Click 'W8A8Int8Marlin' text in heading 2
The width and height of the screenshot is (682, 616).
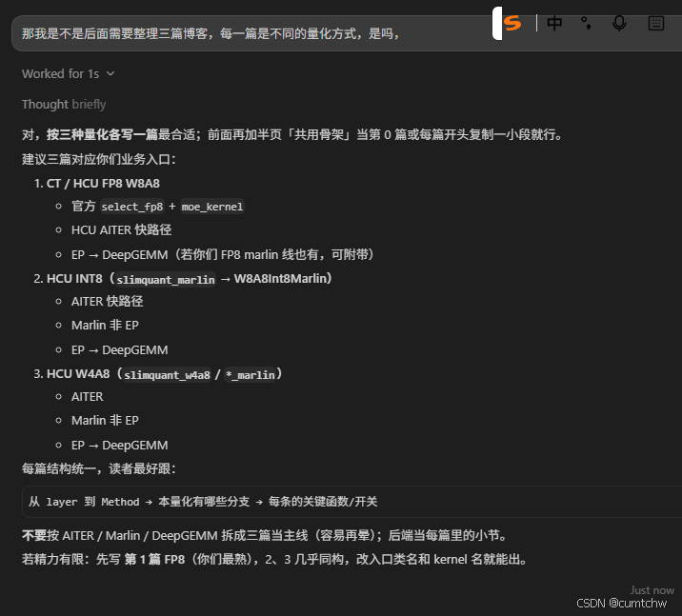(x=280, y=279)
